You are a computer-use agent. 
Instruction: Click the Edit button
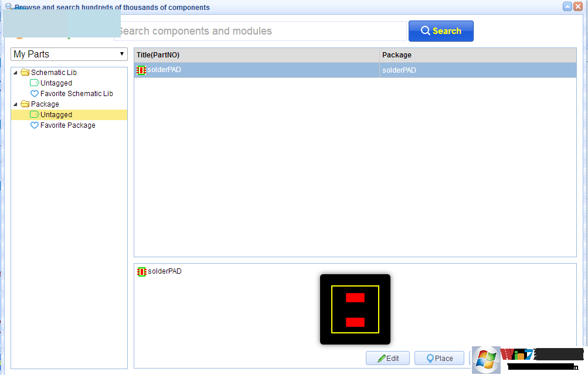coord(388,358)
